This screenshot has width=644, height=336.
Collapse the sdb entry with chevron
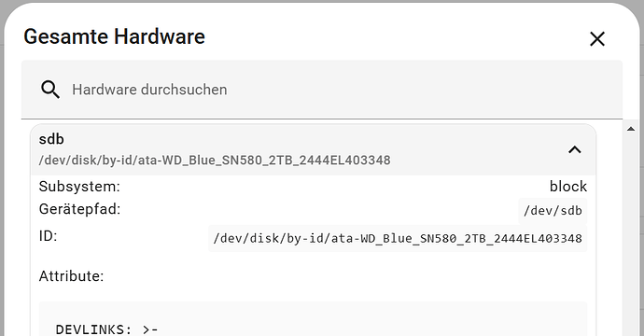pyautogui.click(x=575, y=149)
